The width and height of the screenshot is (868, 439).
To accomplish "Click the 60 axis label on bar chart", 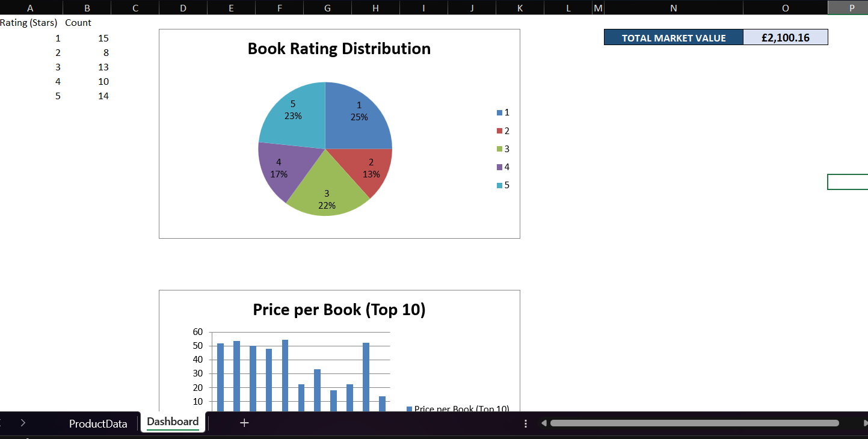I will (x=198, y=332).
